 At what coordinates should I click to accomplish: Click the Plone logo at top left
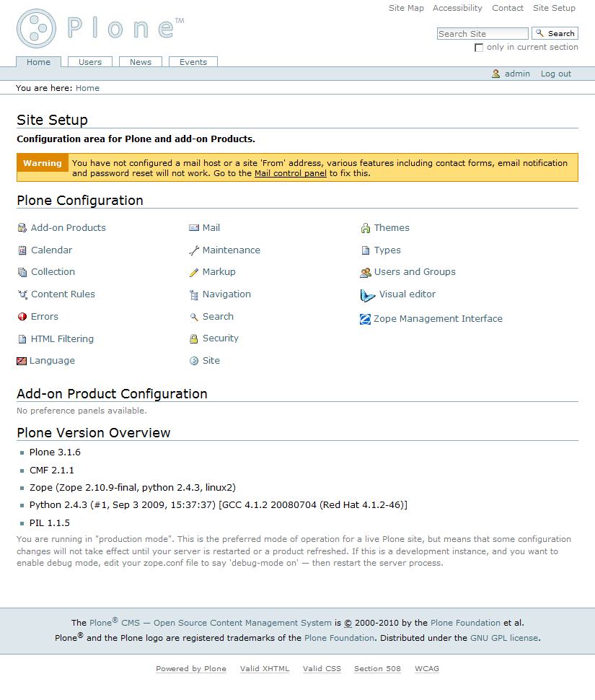pyautogui.click(x=100, y=28)
